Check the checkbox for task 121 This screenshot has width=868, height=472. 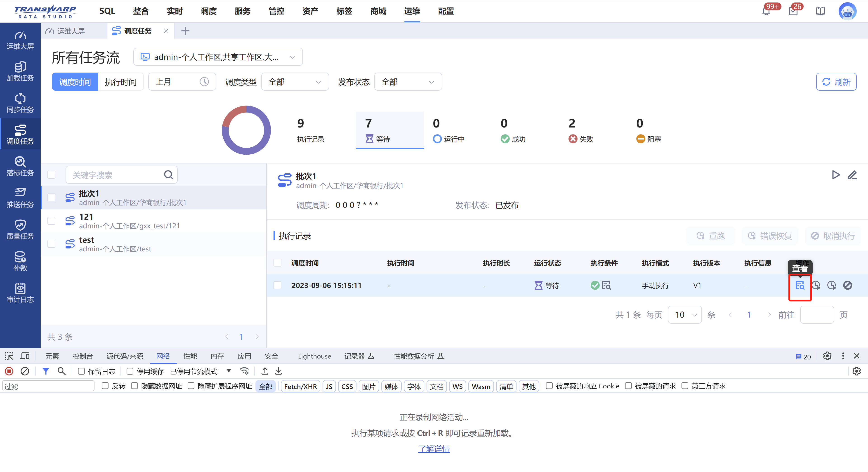(52, 221)
